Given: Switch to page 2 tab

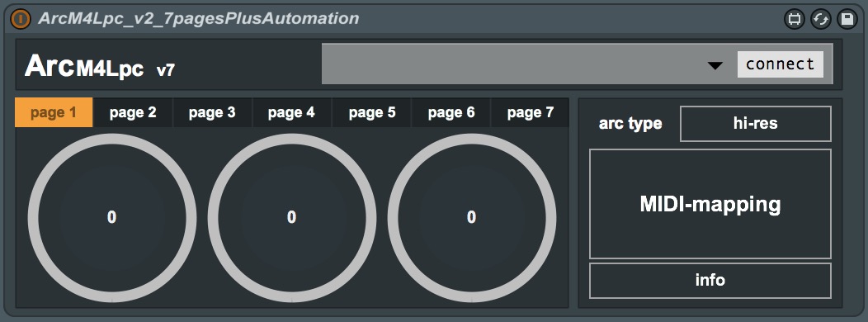Looking at the screenshot, I should point(133,112).
